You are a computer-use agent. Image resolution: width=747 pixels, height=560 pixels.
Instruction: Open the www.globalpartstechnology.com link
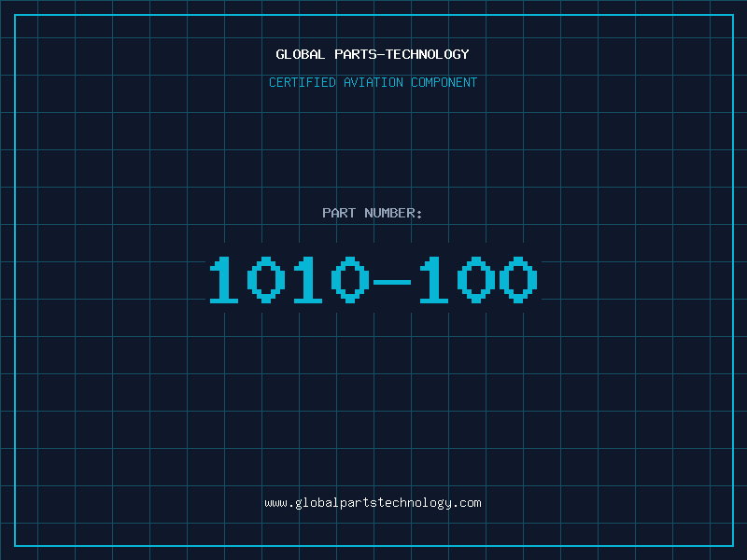coord(373,503)
